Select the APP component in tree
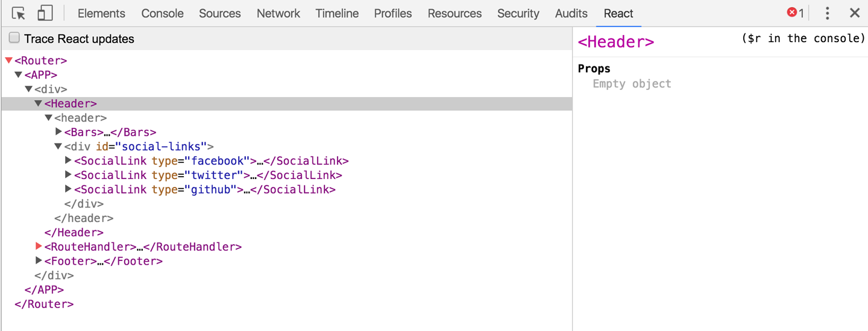This screenshot has width=868, height=331. (41, 75)
